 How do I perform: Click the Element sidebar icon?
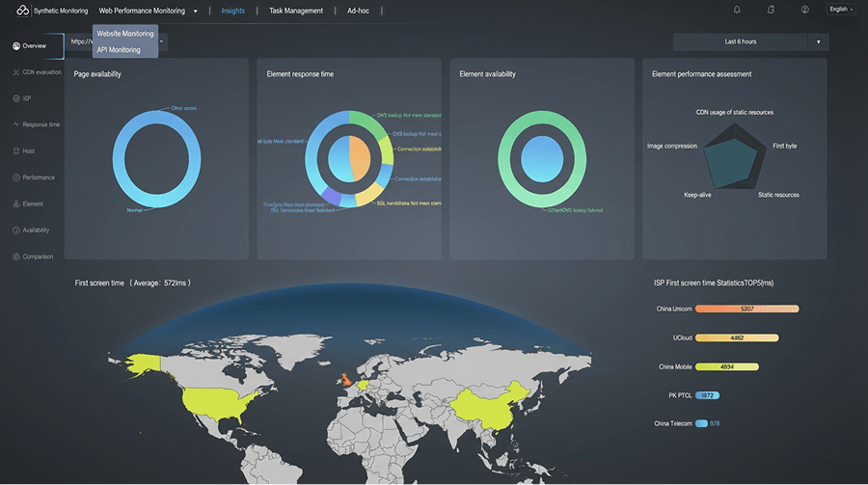tap(16, 203)
